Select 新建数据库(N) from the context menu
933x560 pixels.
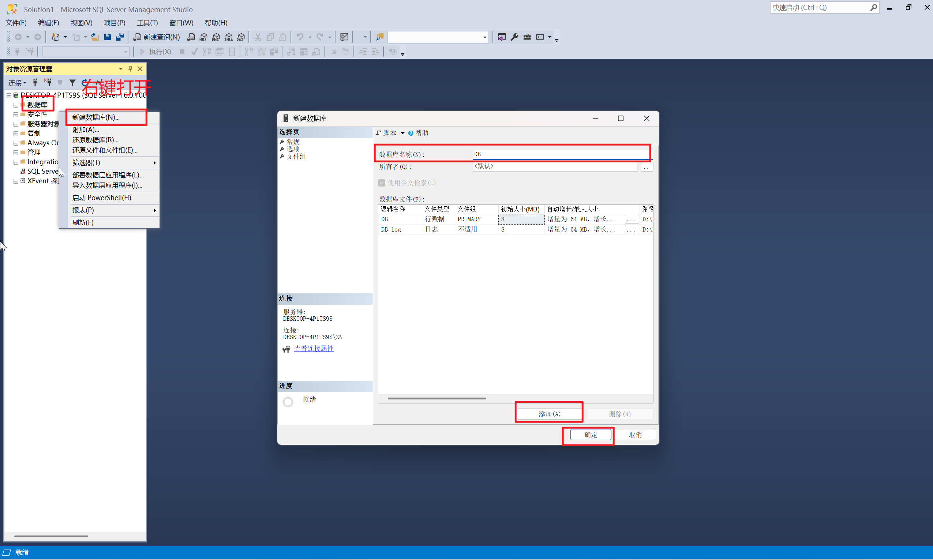(96, 117)
